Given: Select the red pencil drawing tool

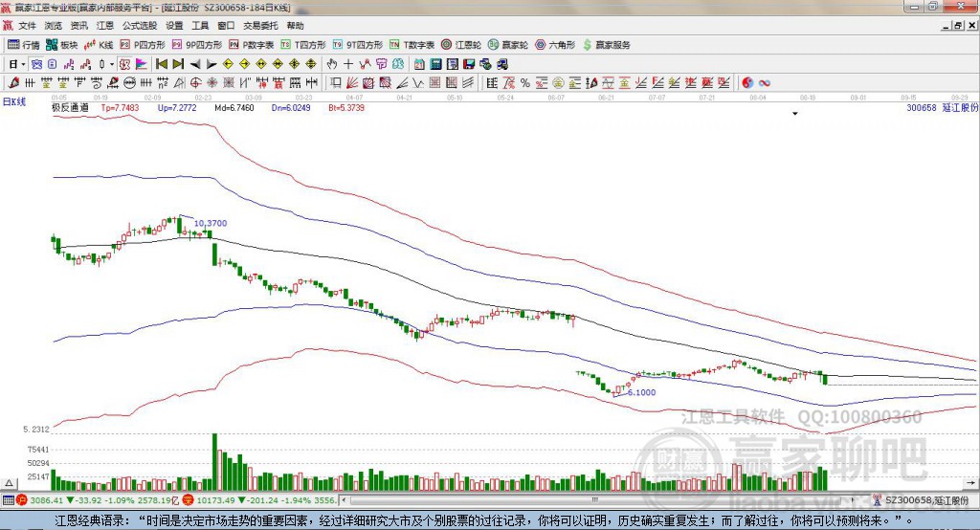Looking at the screenshot, I should tap(13, 82).
